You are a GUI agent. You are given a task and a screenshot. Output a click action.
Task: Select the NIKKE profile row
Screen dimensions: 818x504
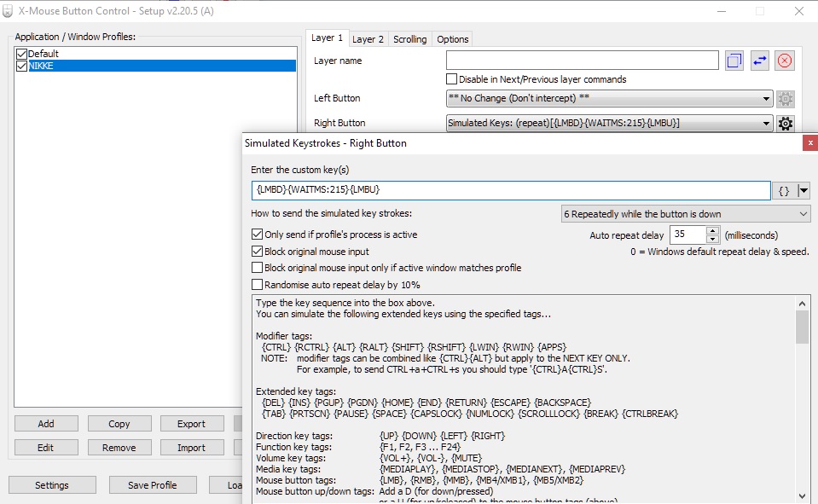(155, 66)
